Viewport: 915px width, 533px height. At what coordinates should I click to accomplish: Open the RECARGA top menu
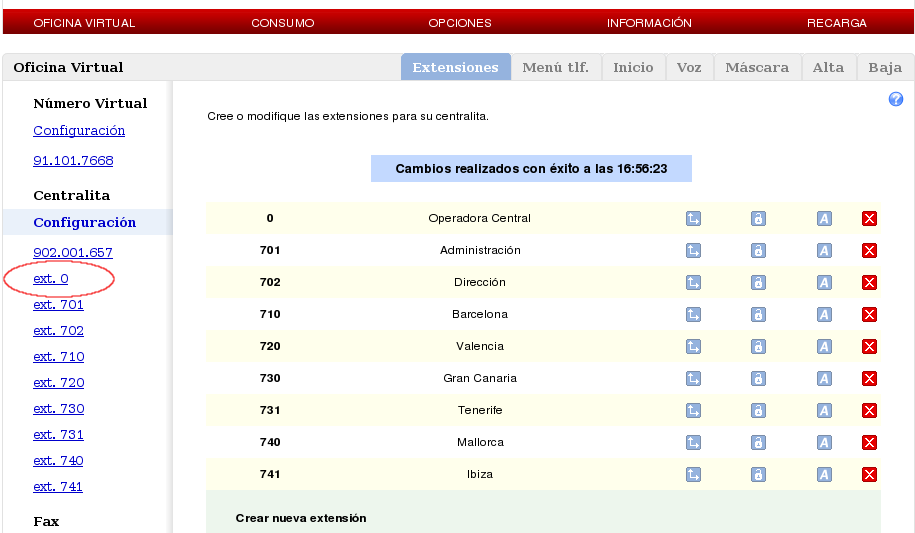tap(836, 23)
